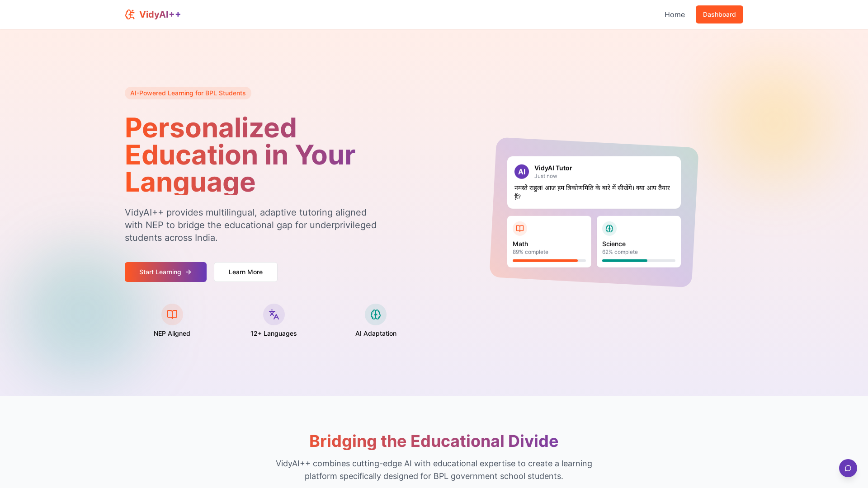The width and height of the screenshot is (868, 488).
Task: Click the Science progress bar
Action: (639, 261)
